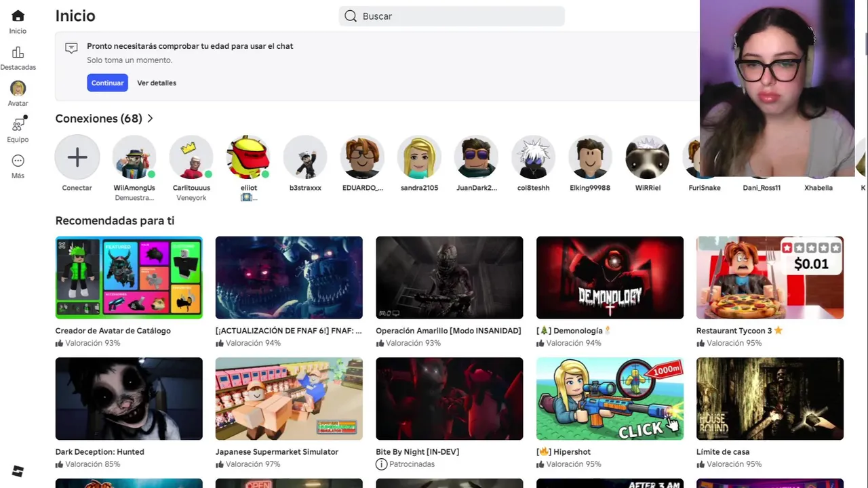Viewport: 868px width, 488px height.
Task: Click the Roblox logo at sidebar bottom
Action: 18,471
